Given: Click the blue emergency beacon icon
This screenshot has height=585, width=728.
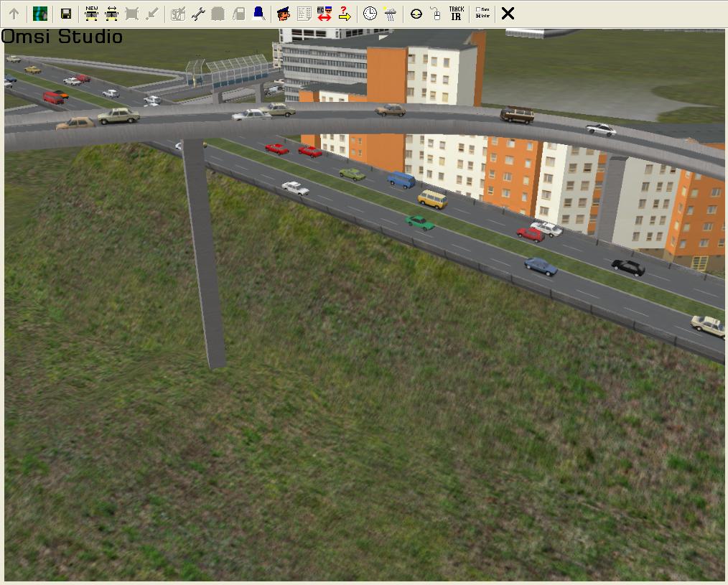Looking at the screenshot, I should (x=259, y=14).
